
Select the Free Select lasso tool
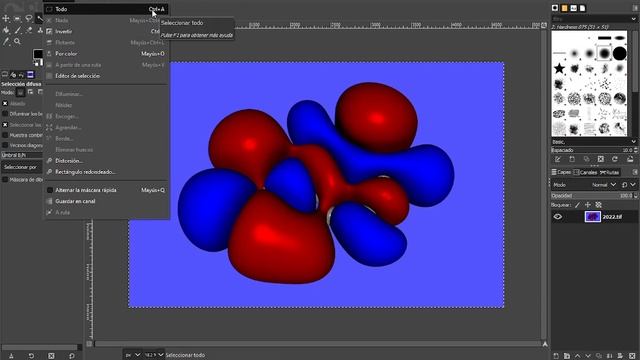pyautogui.click(x=29, y=18)
